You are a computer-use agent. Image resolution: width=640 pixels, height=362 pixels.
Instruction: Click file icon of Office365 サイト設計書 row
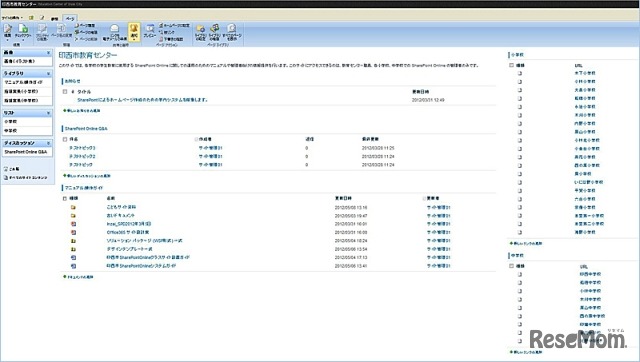click(x=73, y=232)
